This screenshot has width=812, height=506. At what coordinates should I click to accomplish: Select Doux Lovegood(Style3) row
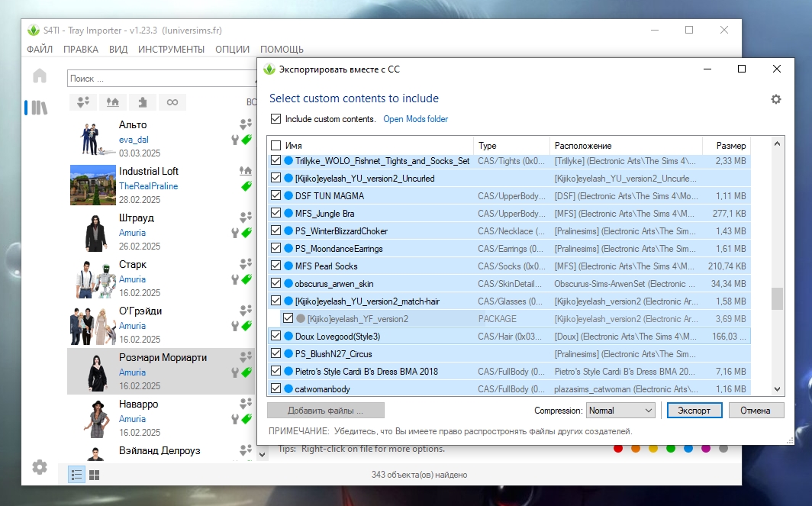509,336
